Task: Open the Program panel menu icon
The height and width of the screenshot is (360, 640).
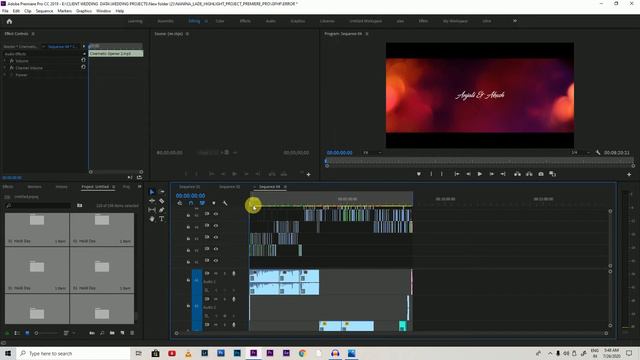Action: (x=367, y=34)
